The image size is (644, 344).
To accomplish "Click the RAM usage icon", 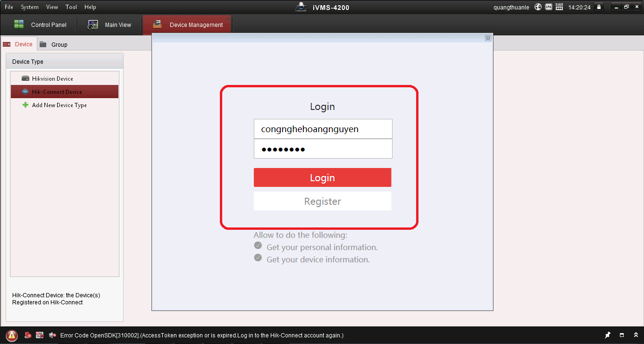I will tap(559, 7).
